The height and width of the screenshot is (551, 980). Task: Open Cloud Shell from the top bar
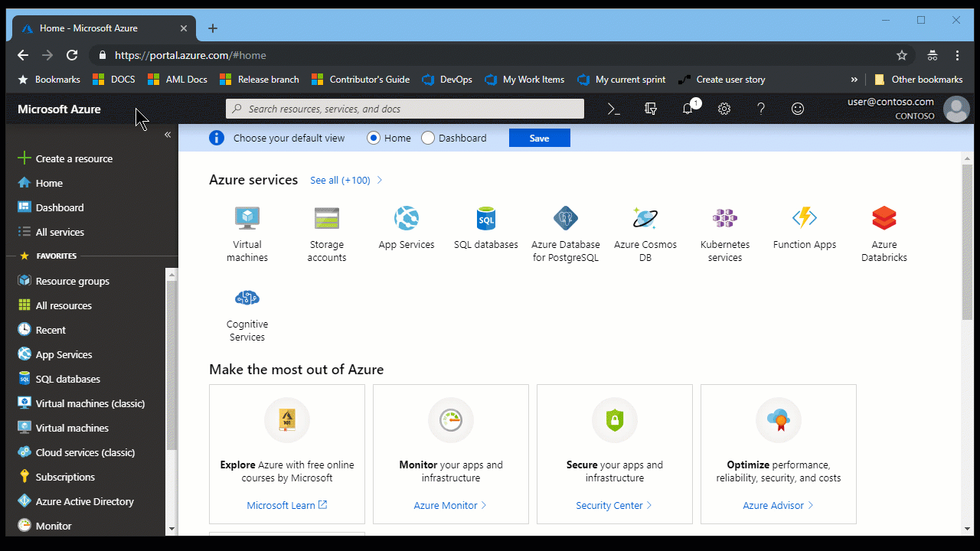613,109
